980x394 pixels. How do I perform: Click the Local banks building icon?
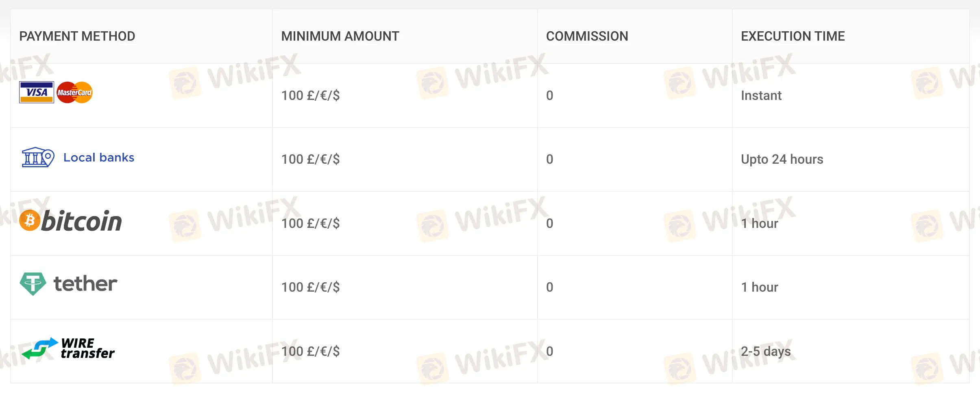click(37, 157)
